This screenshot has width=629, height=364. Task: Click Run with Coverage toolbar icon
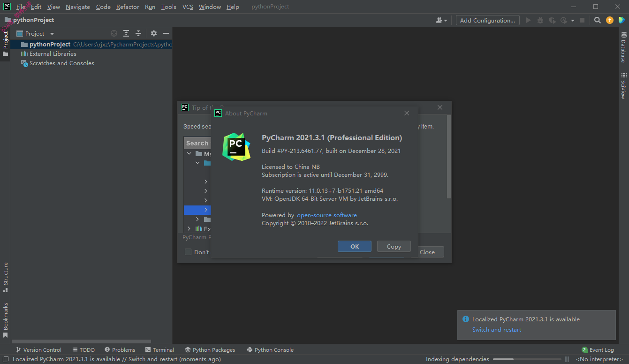point(553,20)
